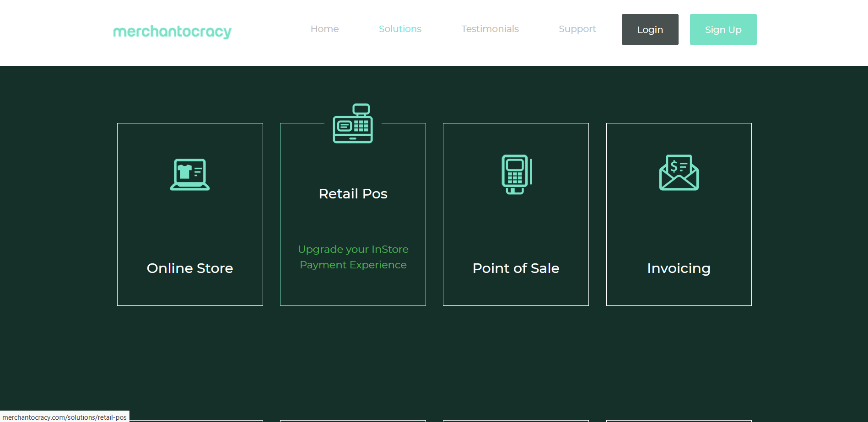Open the Home menu item
The image size is (868, 422).
tap(324, 29)
